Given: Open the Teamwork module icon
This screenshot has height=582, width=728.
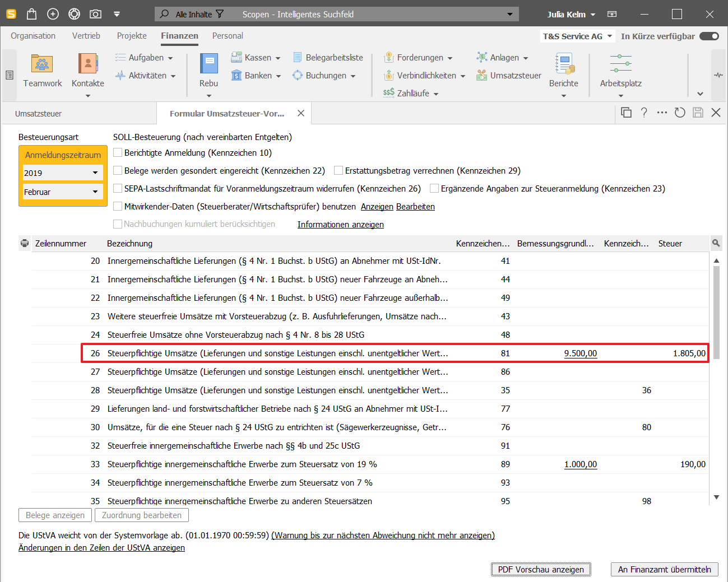Looking at the screenshot, I should coord(42,64).
